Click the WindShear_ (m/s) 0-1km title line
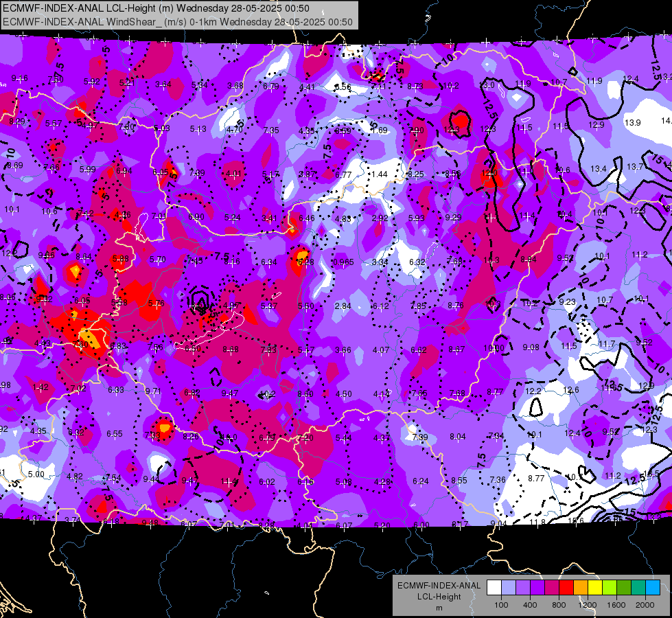Image resolution: width=672 pixels, height=618 pixels. [178, 22]
